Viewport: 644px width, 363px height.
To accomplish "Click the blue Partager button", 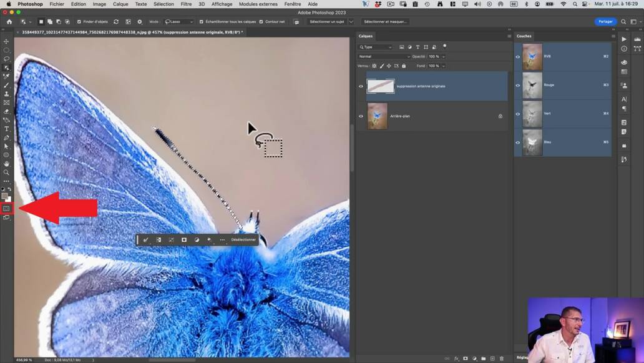I will click(x=605, y=22).
